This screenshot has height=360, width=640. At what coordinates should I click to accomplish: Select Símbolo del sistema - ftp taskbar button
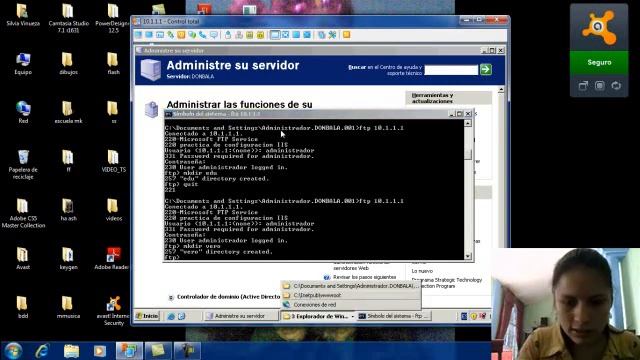[x=394, y=316]
